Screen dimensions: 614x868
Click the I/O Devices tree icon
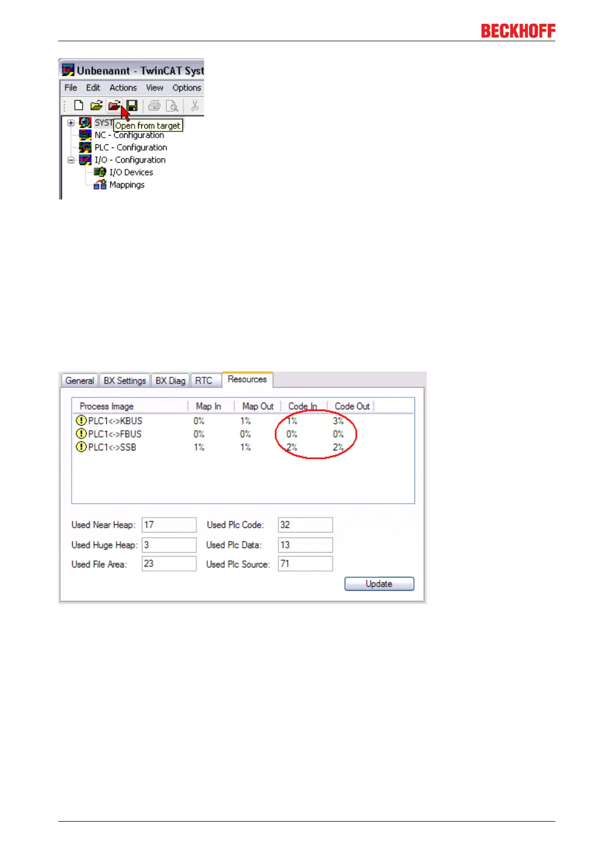[x=100, y=172]
